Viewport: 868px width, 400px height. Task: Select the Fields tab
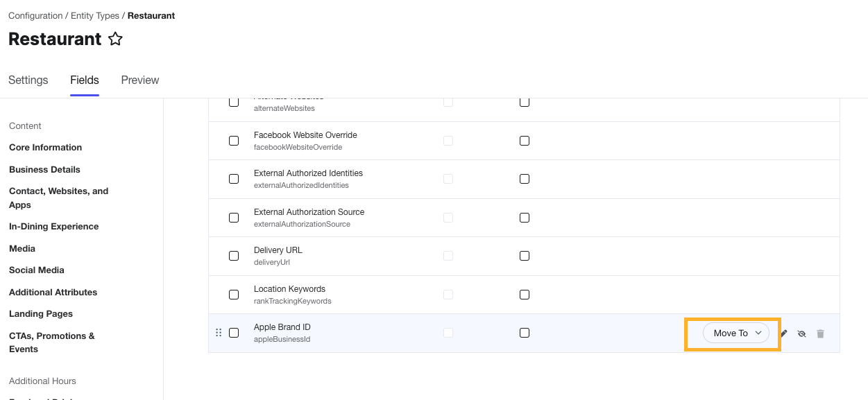85,80
